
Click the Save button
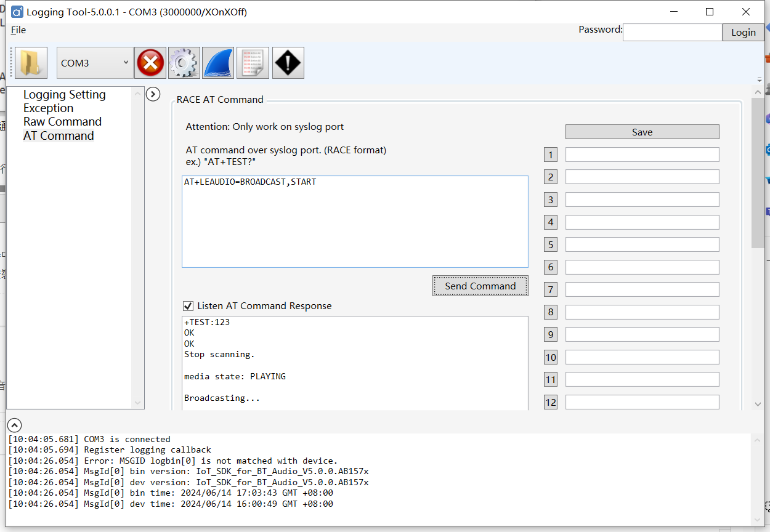642,132
